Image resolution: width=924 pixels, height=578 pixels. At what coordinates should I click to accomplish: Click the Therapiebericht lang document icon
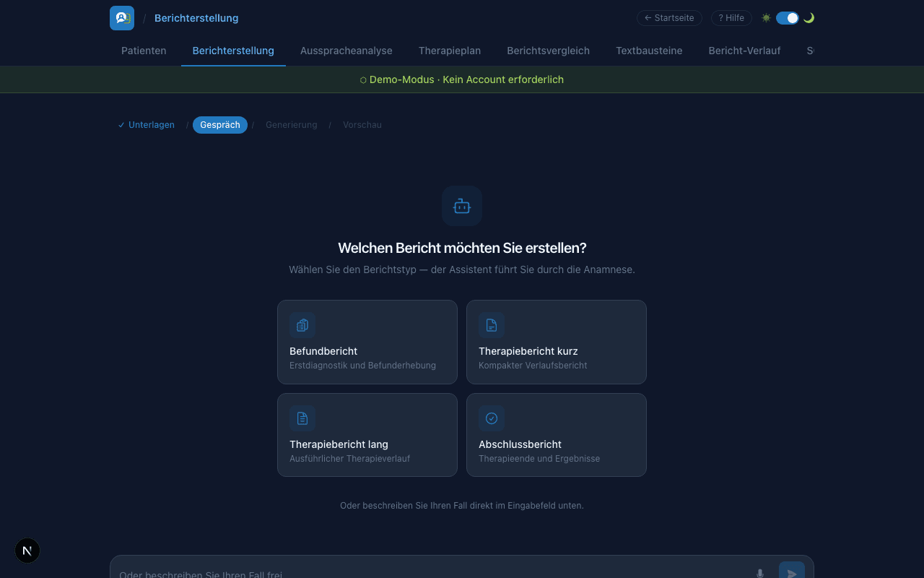click(302, 418)
